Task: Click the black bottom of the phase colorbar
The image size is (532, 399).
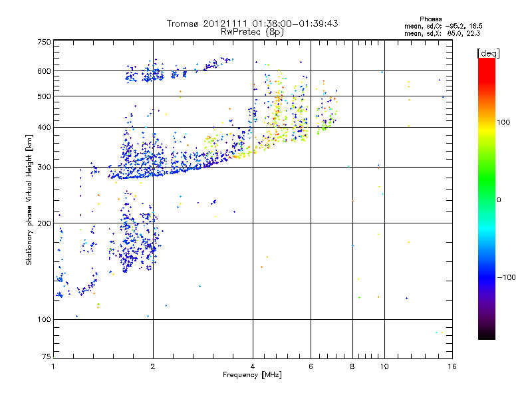Action: pyautogui.click(x=487, y=334)
